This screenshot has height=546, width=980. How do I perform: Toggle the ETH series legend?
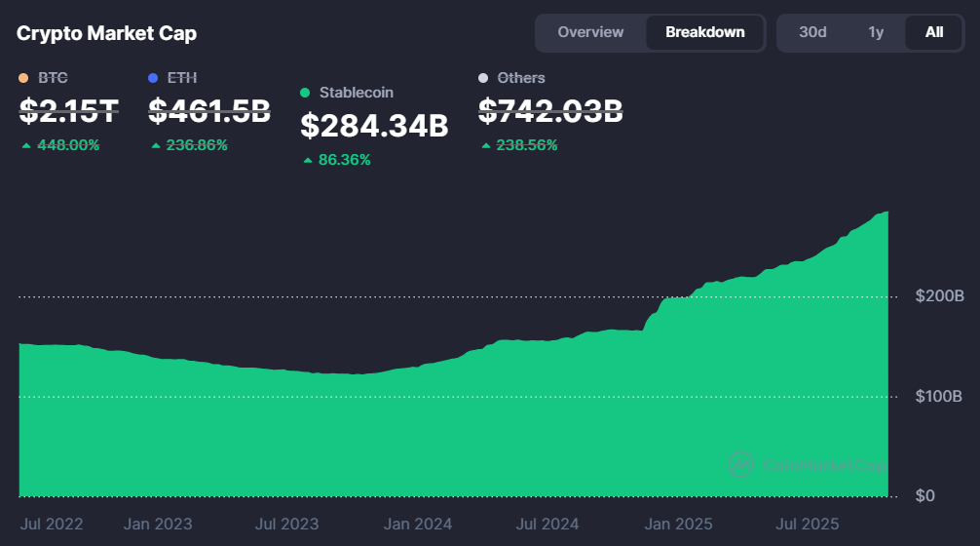tap(183, 78)
